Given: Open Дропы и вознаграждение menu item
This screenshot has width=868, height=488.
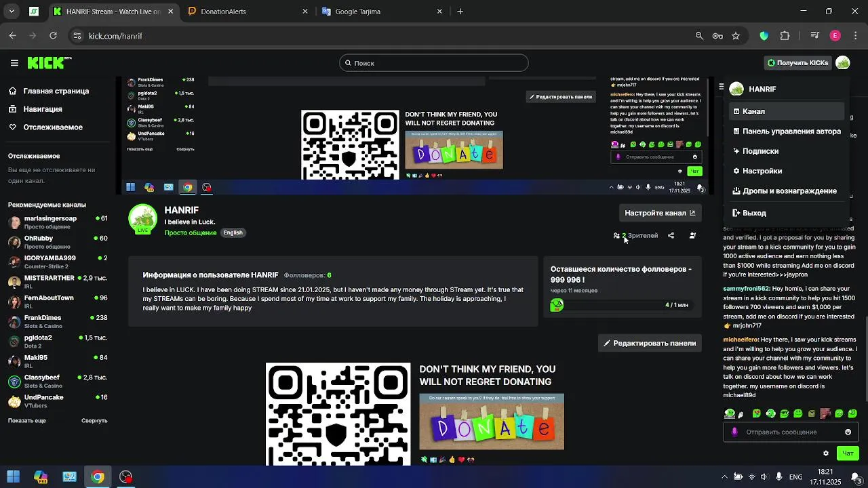Looking at the screenshot, I should 787,191.
